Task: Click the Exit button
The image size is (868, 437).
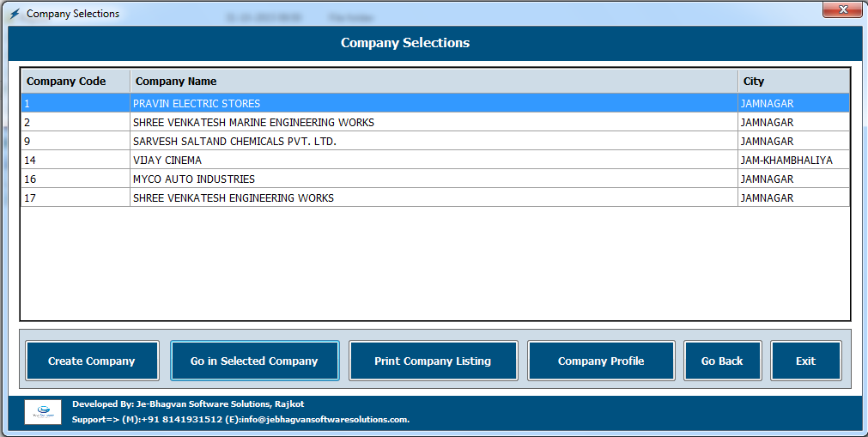Action: pos(806,361)
